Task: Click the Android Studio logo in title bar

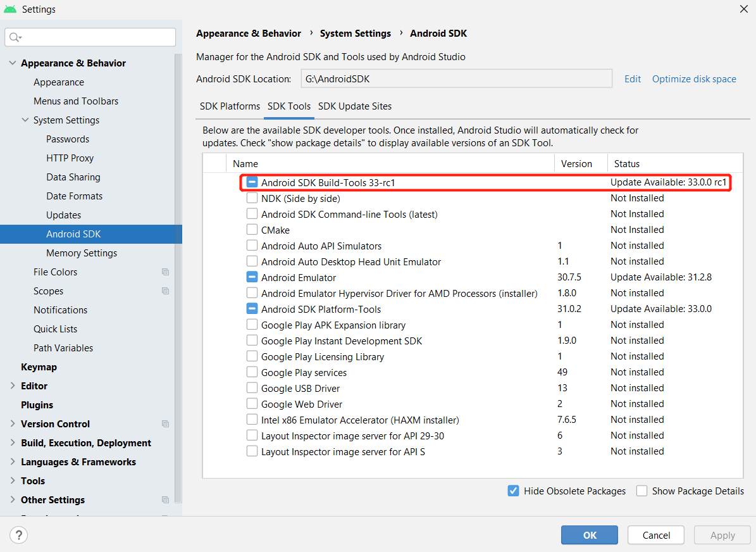Action: click(x=10, y=9)
